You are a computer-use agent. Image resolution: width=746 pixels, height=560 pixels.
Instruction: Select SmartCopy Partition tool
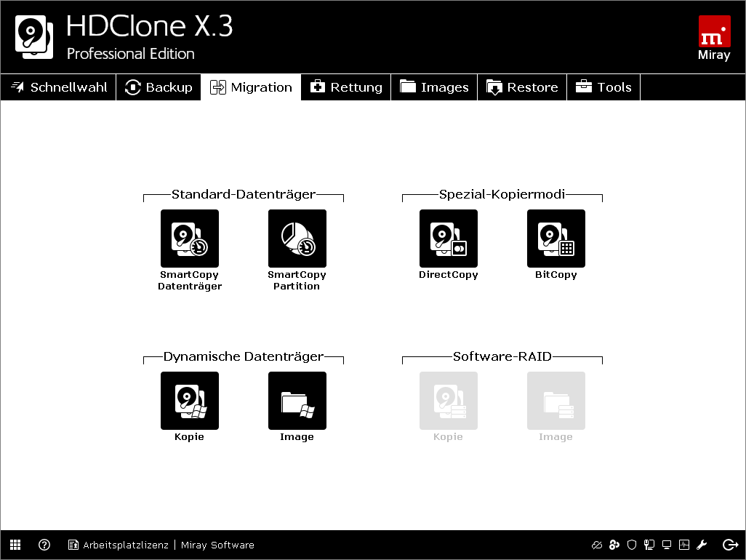coord(297,239)
